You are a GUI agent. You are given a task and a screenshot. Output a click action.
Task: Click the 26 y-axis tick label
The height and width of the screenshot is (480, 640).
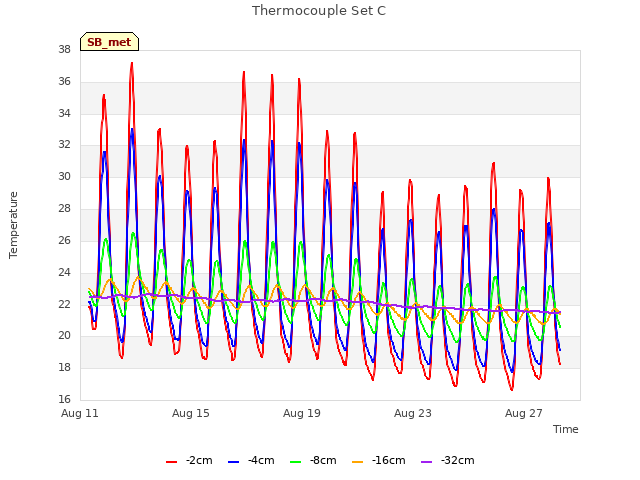click(x=64, y=240)
